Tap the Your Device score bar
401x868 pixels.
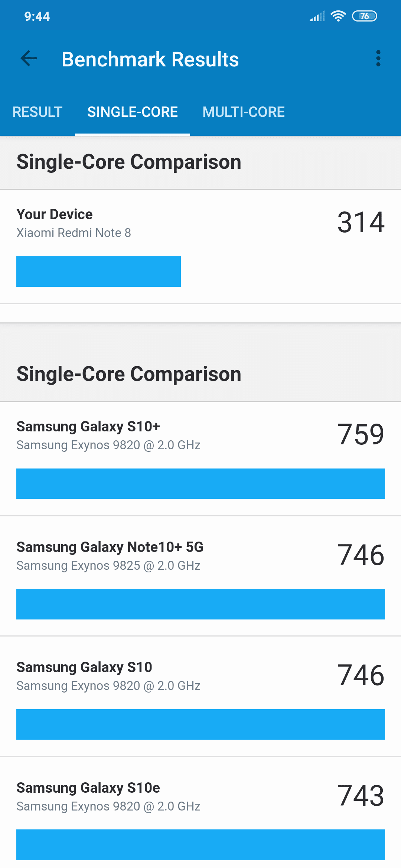(98, 272)
